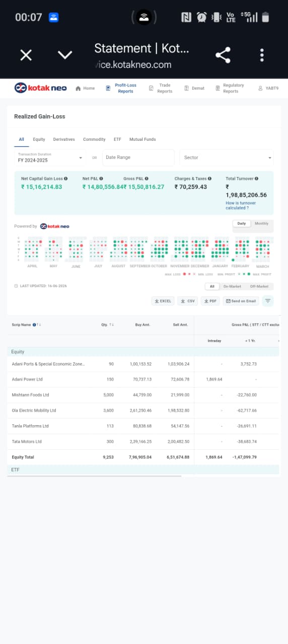Click the Kotak Neo logo in the header
The width and height of the screenshot is (288, 644).
click(41, 88)
